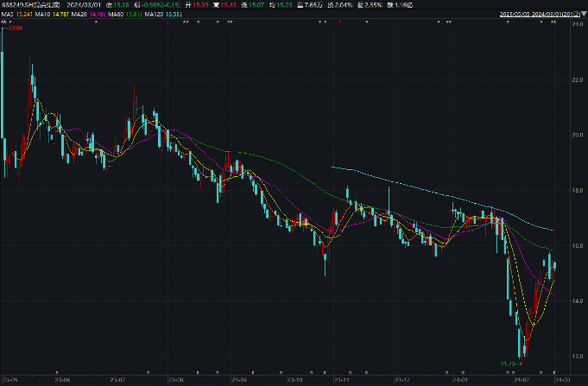Select the MA20 14.181 indicator label

point(88,15)
